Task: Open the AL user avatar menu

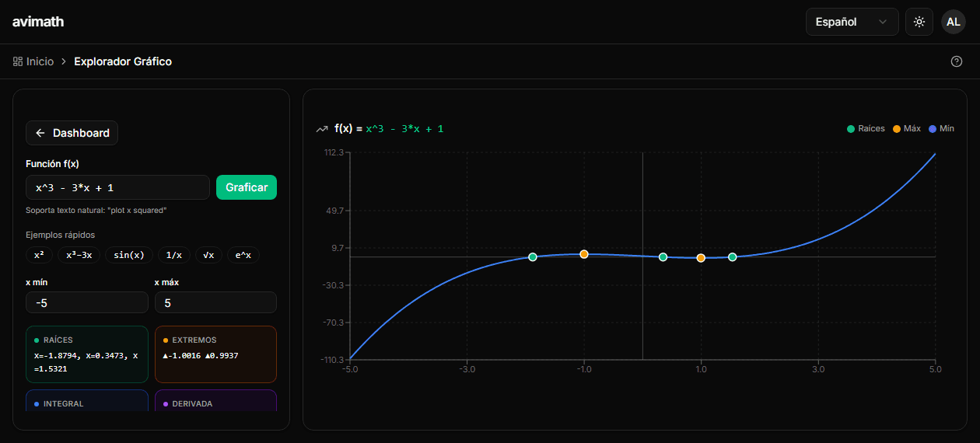Action: [954, 22]
